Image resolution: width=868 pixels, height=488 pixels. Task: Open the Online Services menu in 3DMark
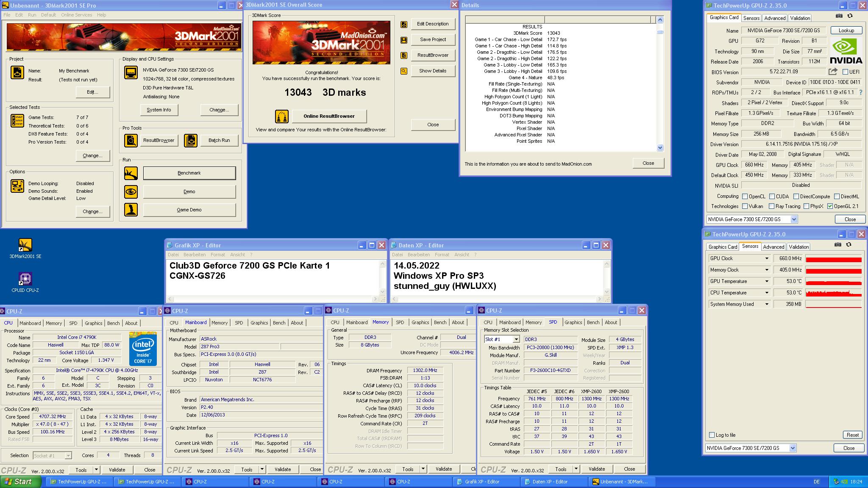(x=76, y=15)
